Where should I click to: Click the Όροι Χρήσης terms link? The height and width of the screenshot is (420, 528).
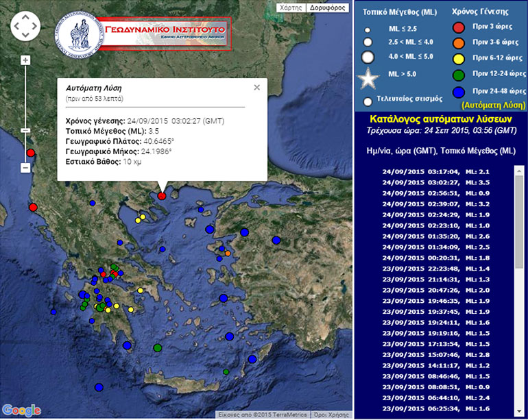tap(330, 415)
